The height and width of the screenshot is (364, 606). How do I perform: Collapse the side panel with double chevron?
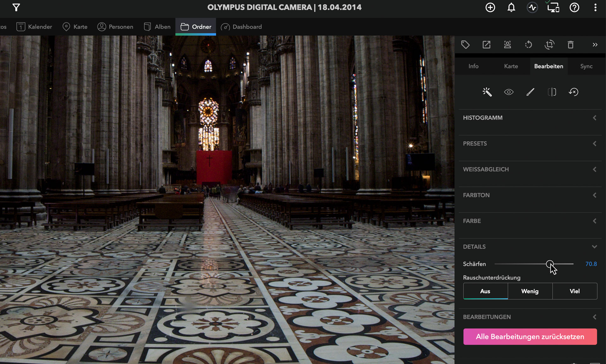(x=595, y=45)
